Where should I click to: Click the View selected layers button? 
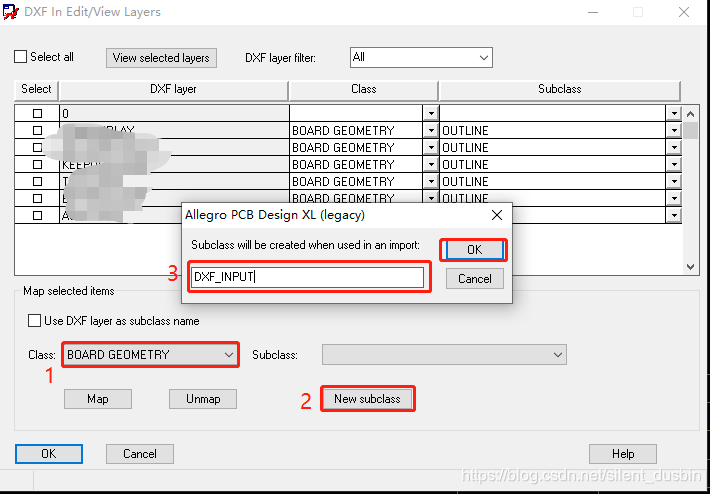coord(161,58)
